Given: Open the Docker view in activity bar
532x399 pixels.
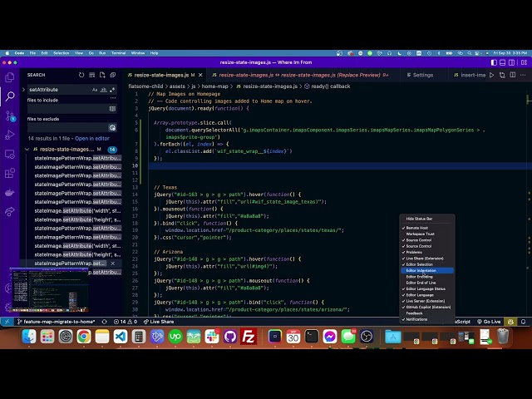Looking at the screenshot, I should [x=10, y=193].
